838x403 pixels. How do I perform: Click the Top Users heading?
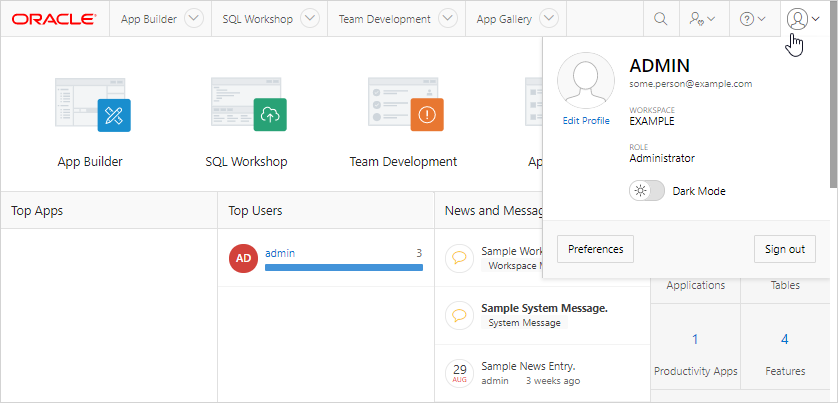click(x=255, y=211)
